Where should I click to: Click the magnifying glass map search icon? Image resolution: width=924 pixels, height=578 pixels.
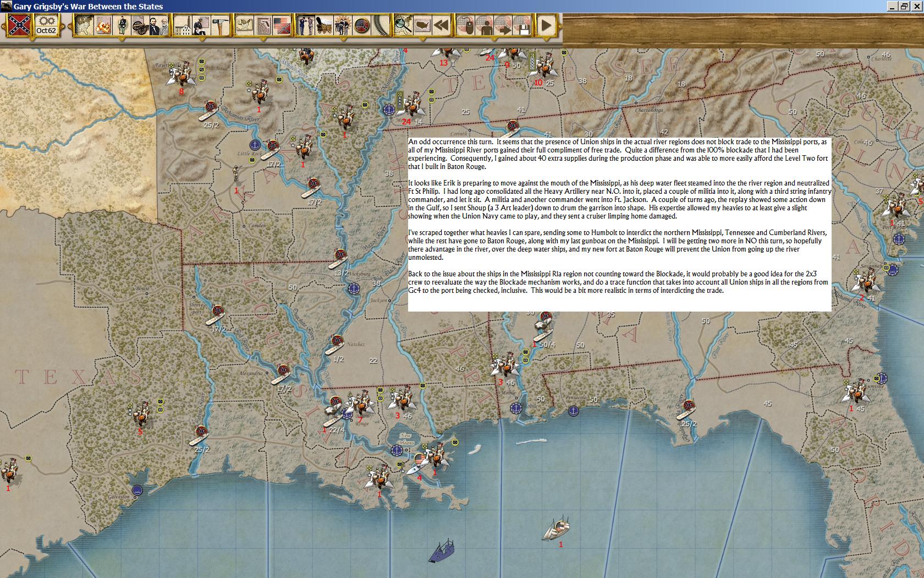point(404,25)
